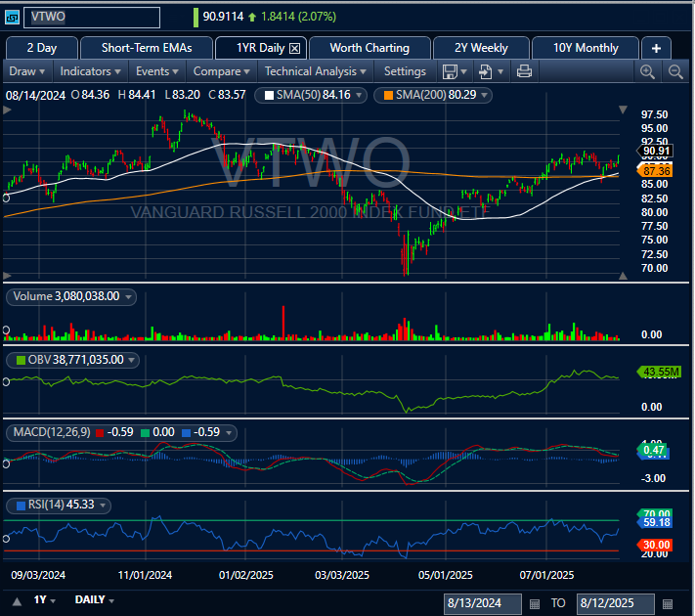This screenshot has height=616, width=695.
Task: Open the Technical Analysis menu
Action: point(317,71)
